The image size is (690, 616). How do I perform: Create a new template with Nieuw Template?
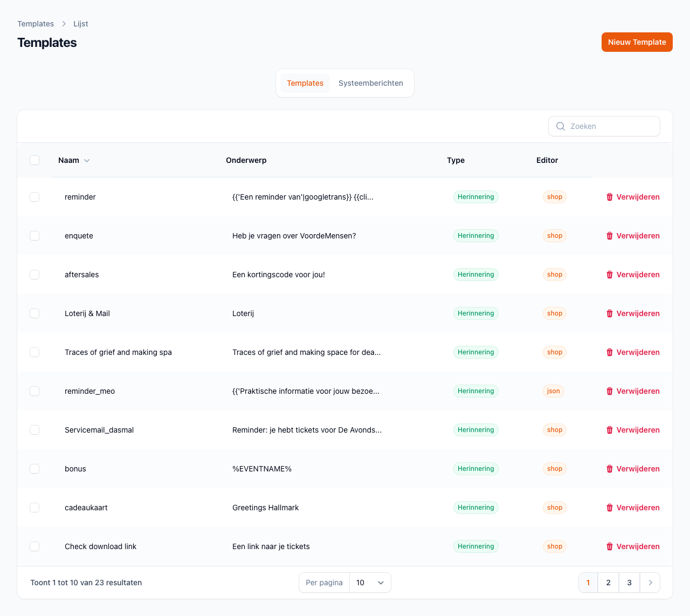point(637,42)
